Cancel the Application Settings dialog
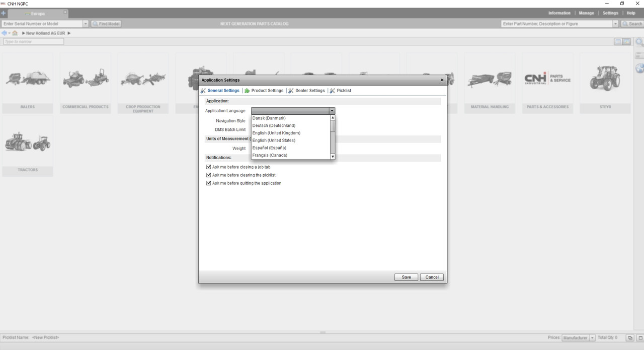Viewport: 644px width, 350px height. tap(432, 277)
